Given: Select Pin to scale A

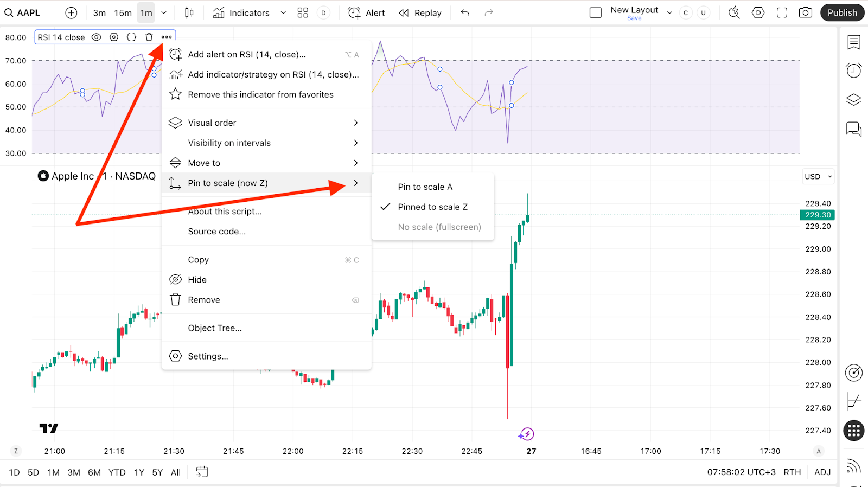Looking at the screenshot, I should pyautogui.click(x=425, y=187).
